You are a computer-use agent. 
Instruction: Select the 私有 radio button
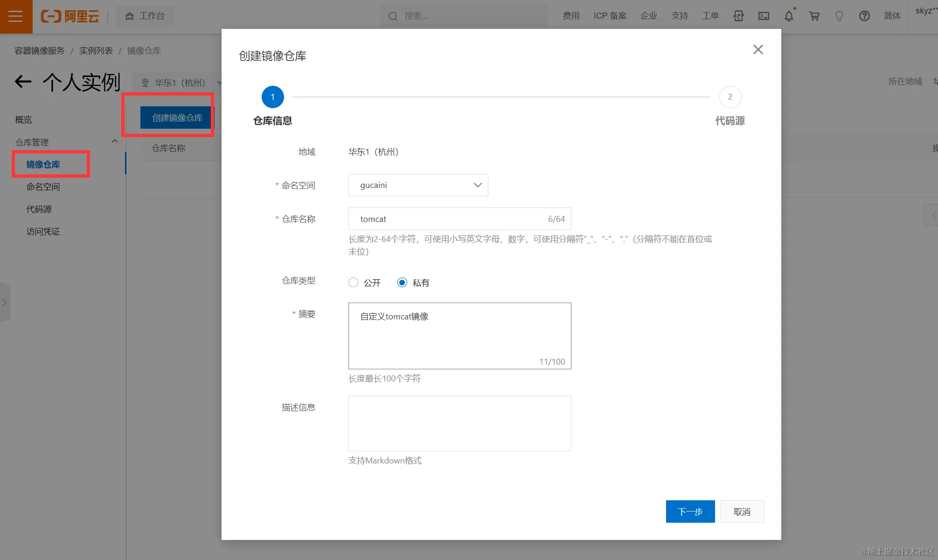pyautogui.click(x=402, y=283)
